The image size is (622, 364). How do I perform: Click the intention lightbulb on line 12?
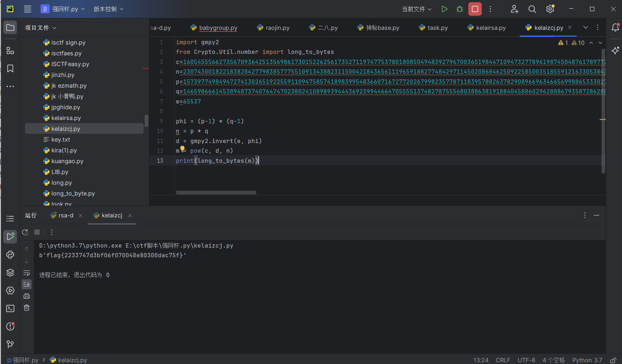coord(182,148)
